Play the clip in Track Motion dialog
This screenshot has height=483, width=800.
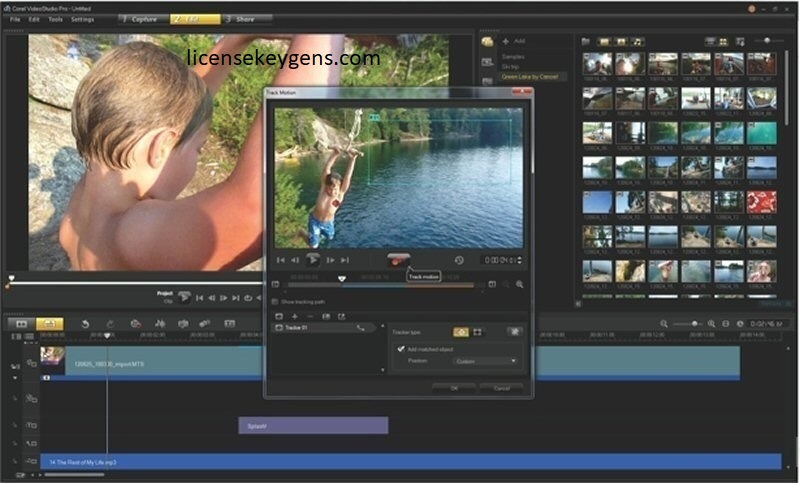pyautogui.click(x=312, y=260)
